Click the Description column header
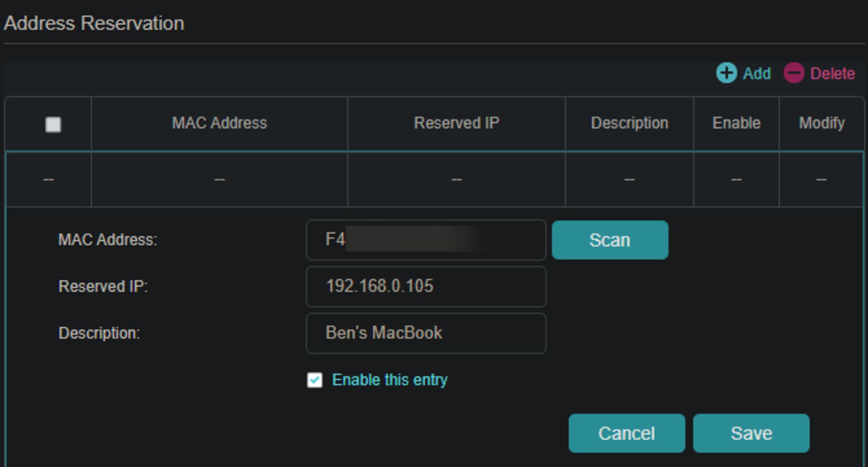 tap(629, 123)
